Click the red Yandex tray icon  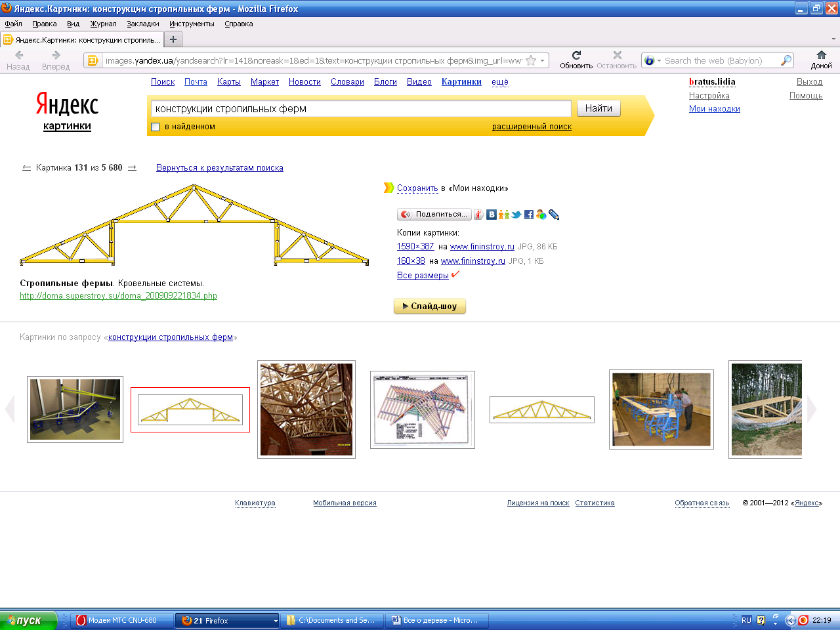click(x=803, y=620)
